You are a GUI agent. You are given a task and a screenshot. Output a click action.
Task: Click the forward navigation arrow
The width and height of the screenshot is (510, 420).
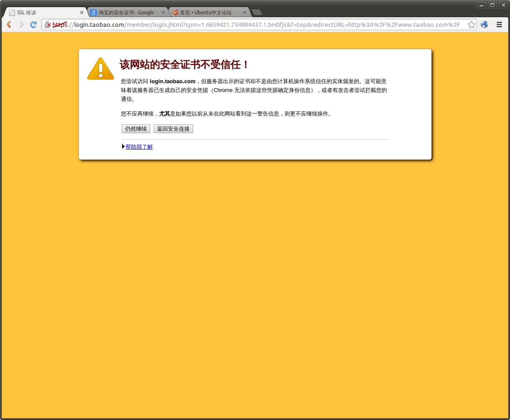(21, 25)
